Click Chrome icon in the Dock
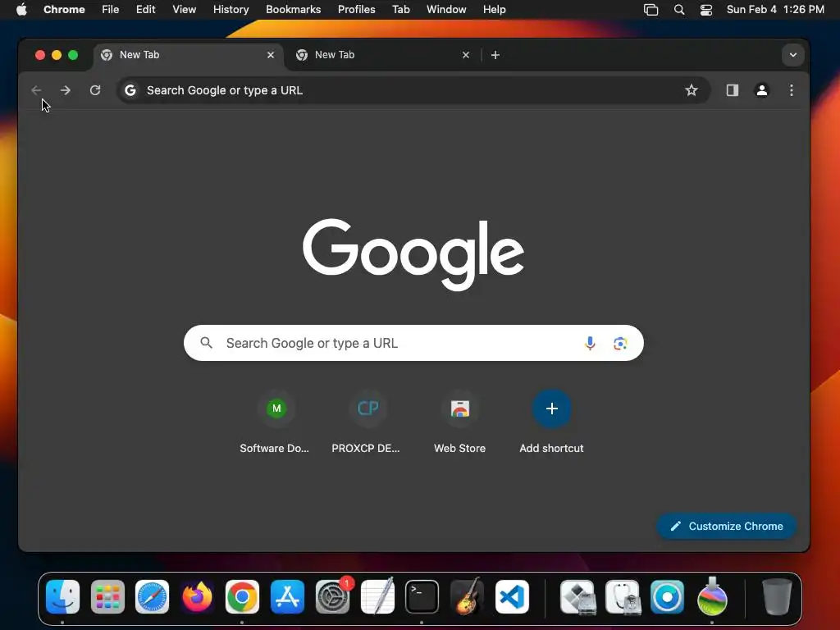Image resolution: width=840 pixels, height=630 pixels. (x=242, y=597)
